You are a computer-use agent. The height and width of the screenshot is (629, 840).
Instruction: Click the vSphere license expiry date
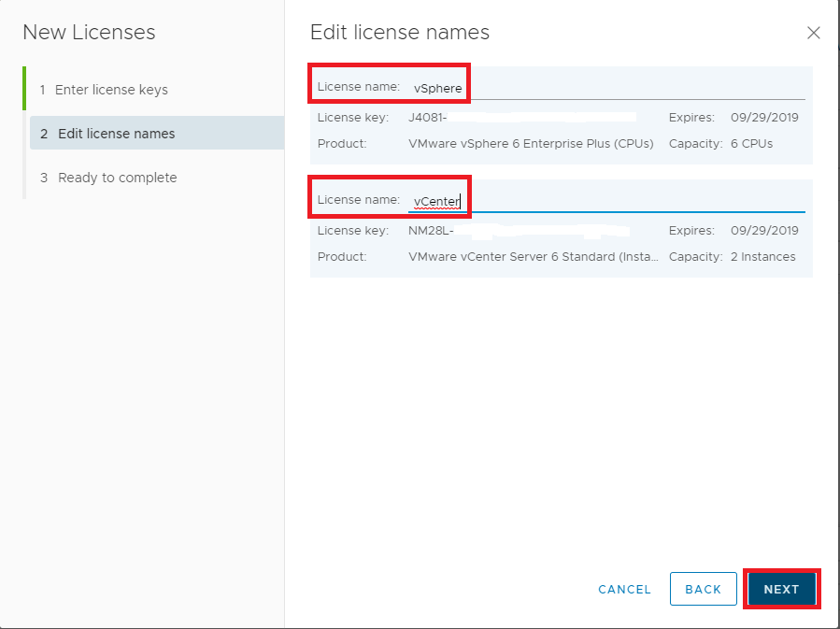pyautogui.click(x=764, y=118)
